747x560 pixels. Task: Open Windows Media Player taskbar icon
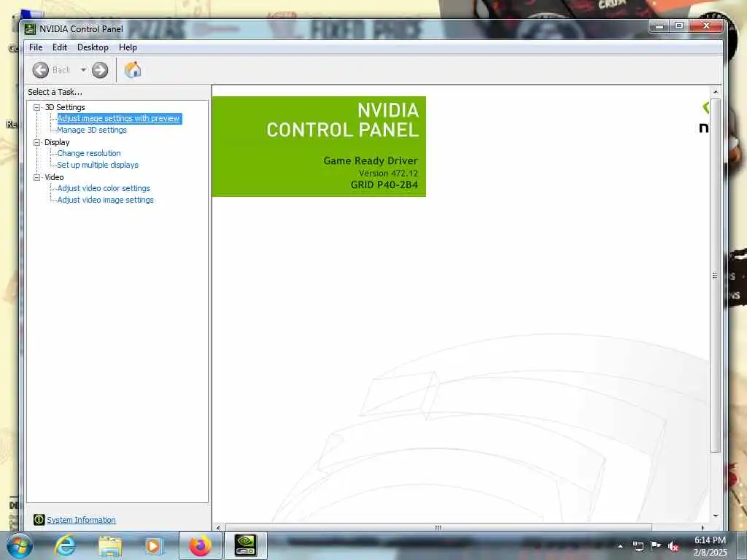pos(154,545)
